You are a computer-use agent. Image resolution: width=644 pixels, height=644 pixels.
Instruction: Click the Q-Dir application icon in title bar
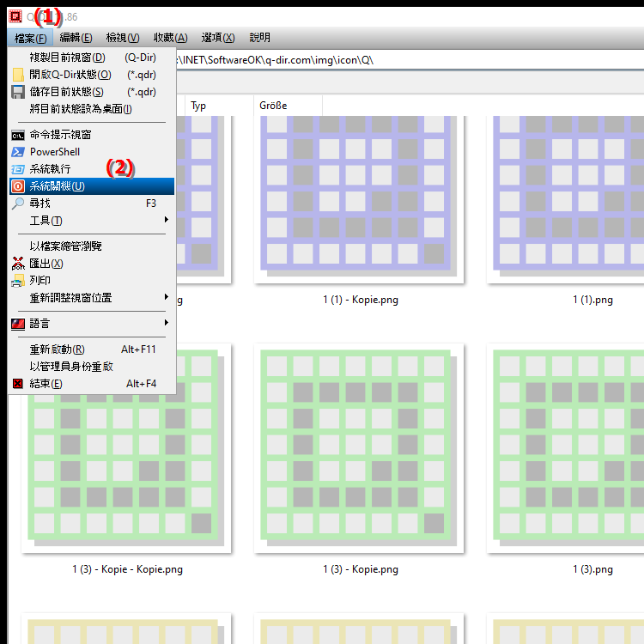[15, 16]
